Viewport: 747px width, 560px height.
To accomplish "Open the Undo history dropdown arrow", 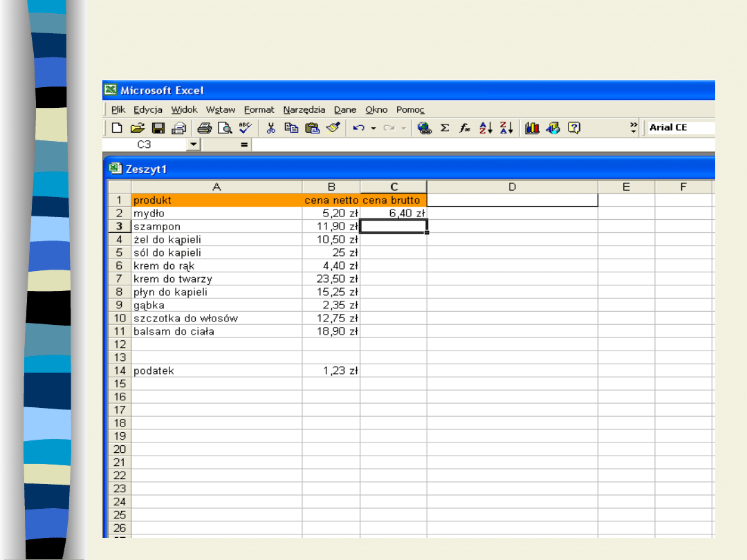I will [x=373, y=128].
